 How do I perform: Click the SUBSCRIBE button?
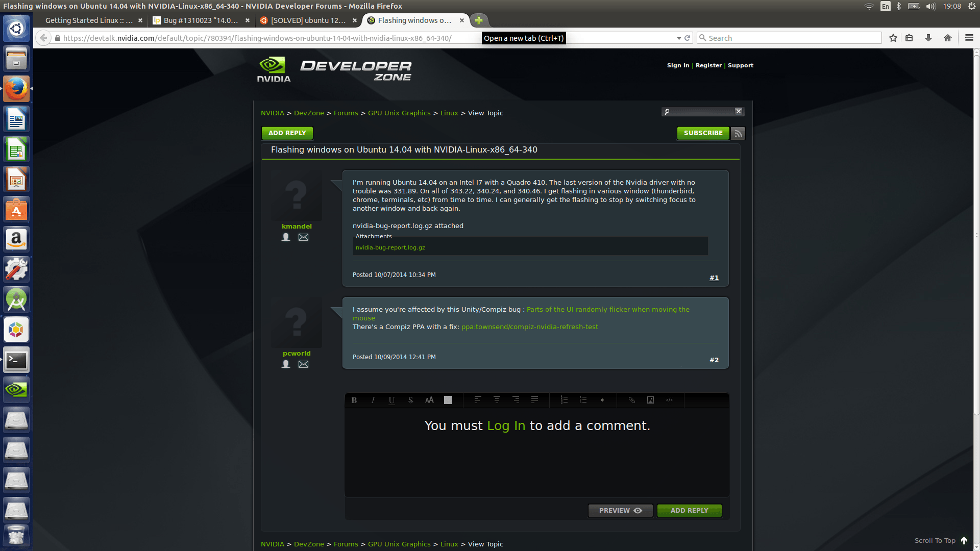tap(703, 133)
